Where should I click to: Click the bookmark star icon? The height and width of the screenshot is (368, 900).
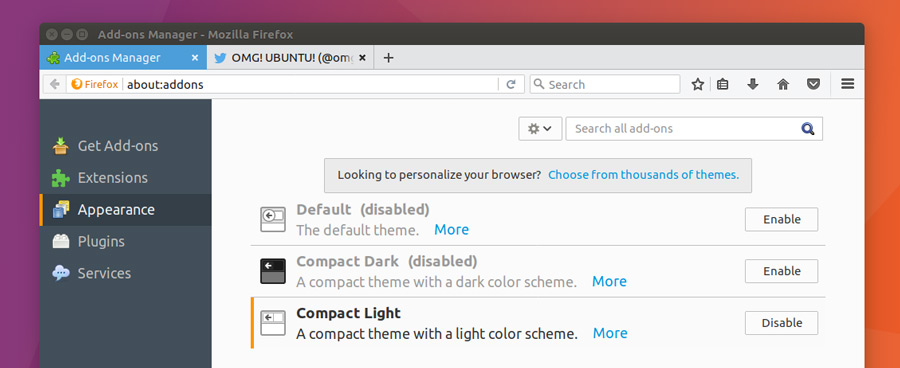point(697,84)
